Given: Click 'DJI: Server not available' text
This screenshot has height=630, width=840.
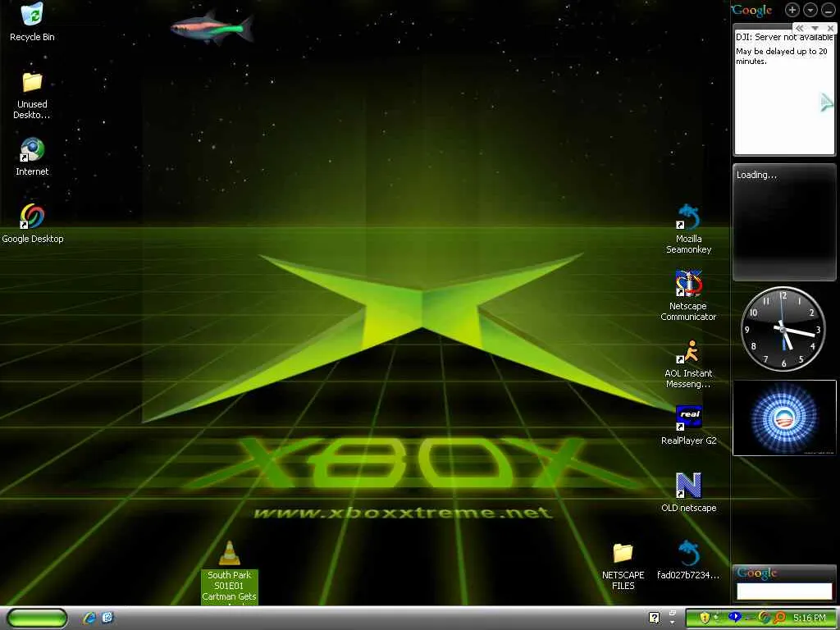Looking at the screenshot, I should (x=784, y=37).
